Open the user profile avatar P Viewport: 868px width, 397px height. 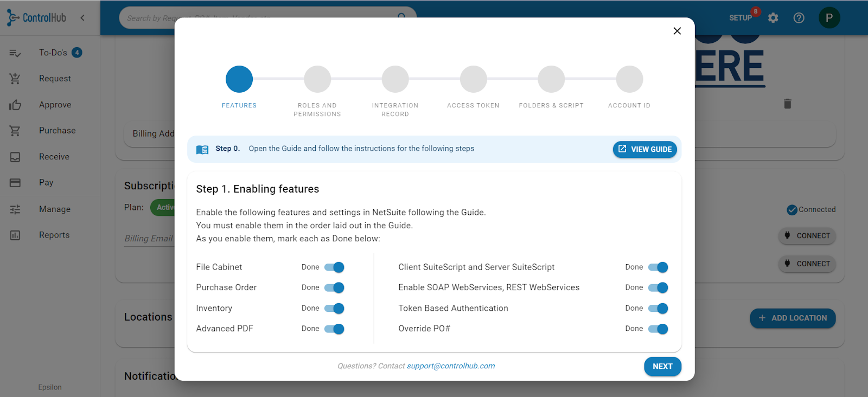829,18
